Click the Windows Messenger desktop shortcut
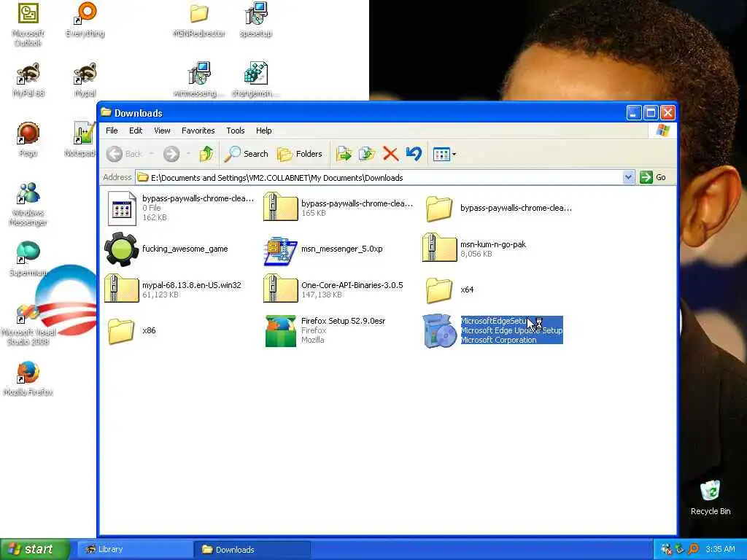Screen dimensions: 747x560 click(x=28, y=193)
